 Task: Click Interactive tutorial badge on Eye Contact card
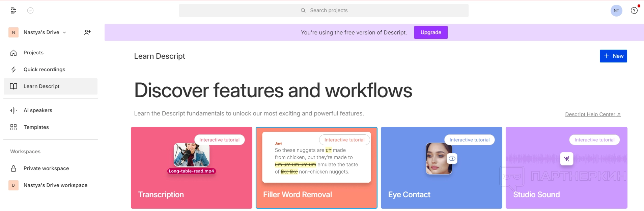click(x=470, y=140)
